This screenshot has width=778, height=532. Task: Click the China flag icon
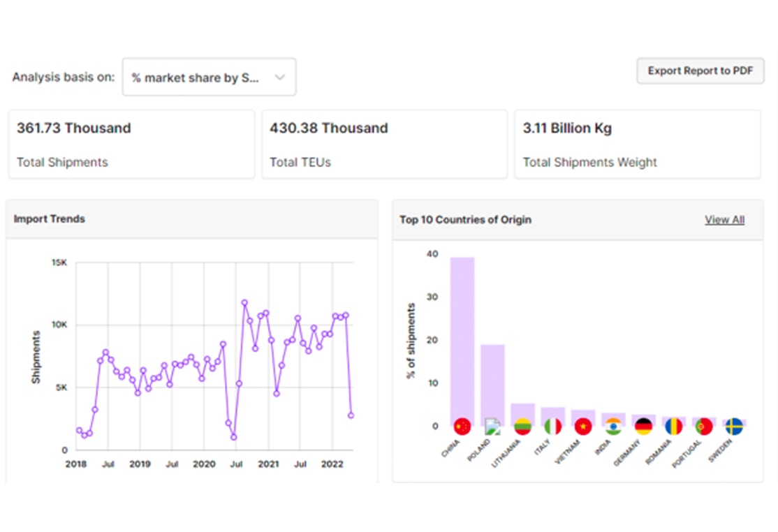pos(461,427)
